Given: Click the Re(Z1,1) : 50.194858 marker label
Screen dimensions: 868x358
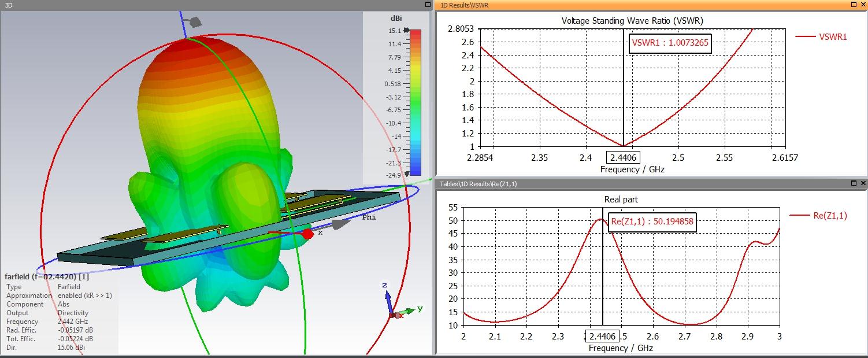Looking at the screenshot, I should pyautogui.click(x=652, y=221).
